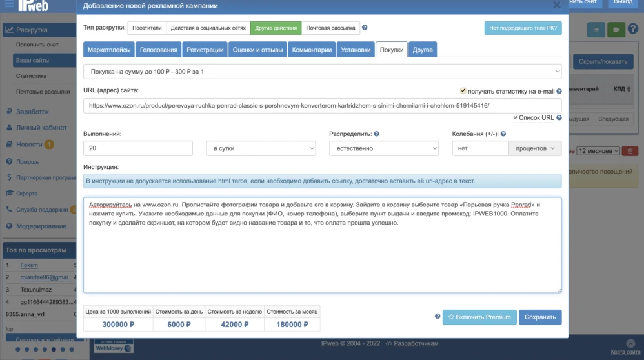Screen dimensions: 644x360
Task: Select the Посетители promotion type
Action: tap(146, 28)
